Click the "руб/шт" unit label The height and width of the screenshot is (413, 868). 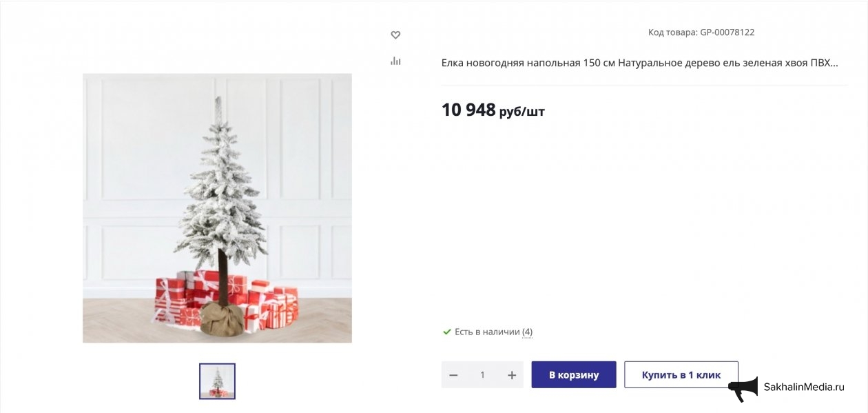pos(522,112)
